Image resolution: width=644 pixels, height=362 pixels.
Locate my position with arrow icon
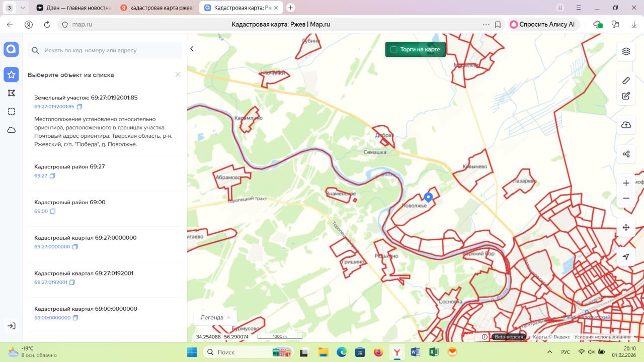point(626,256)
